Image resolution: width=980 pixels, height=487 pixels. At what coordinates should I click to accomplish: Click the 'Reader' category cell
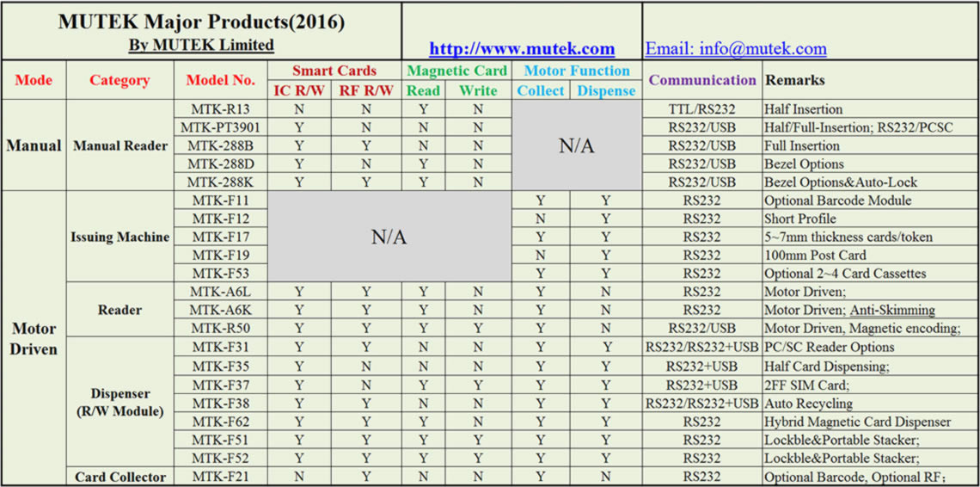[x=120, y=310]
